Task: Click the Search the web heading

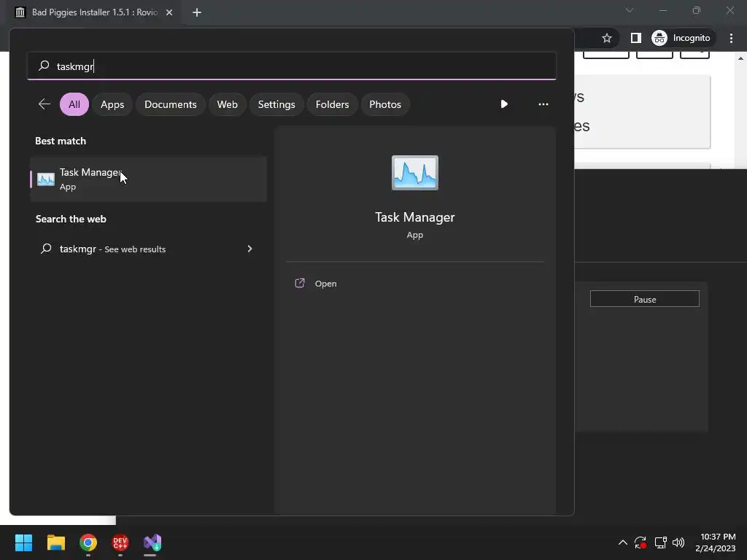Action: click(71, 219)
